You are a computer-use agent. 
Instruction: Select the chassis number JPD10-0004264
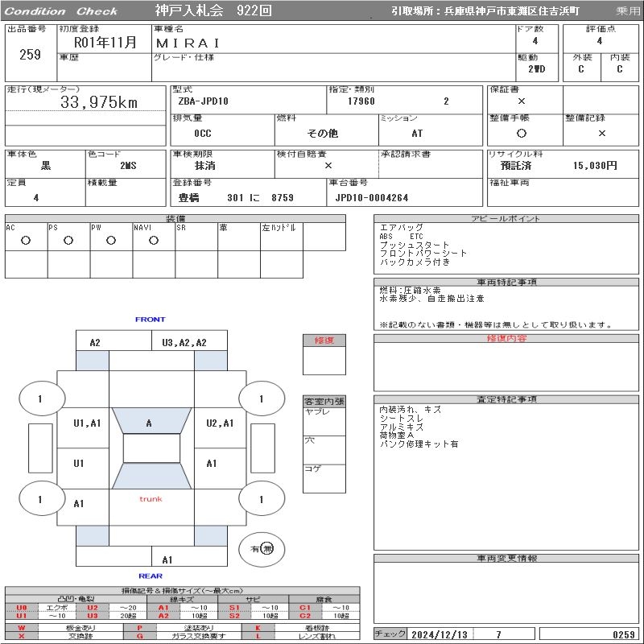372,197
